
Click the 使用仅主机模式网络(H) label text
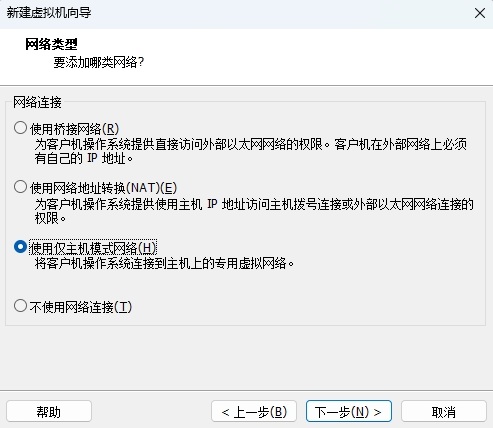(93, 248)
